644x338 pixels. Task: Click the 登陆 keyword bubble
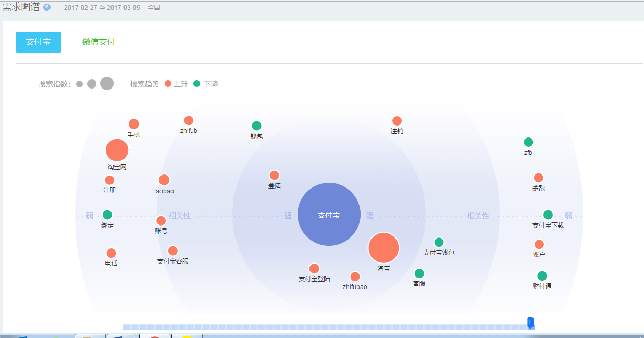pos(274,175)
